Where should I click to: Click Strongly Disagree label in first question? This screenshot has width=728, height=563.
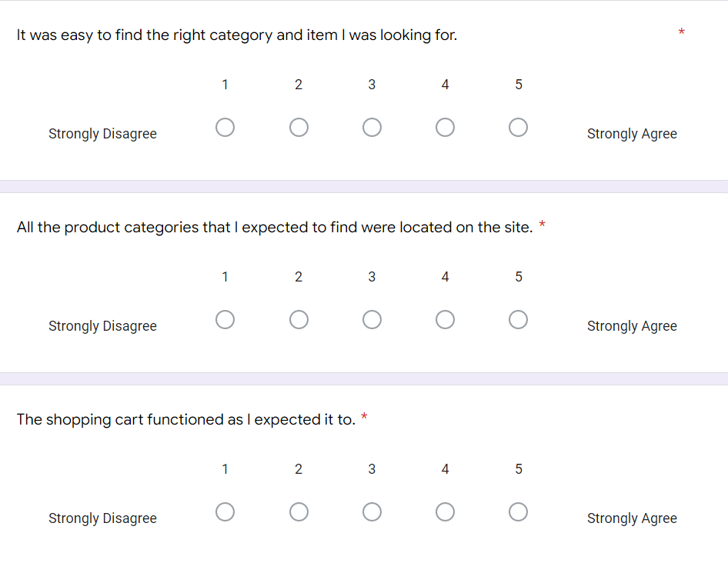[x=102, y=134]
